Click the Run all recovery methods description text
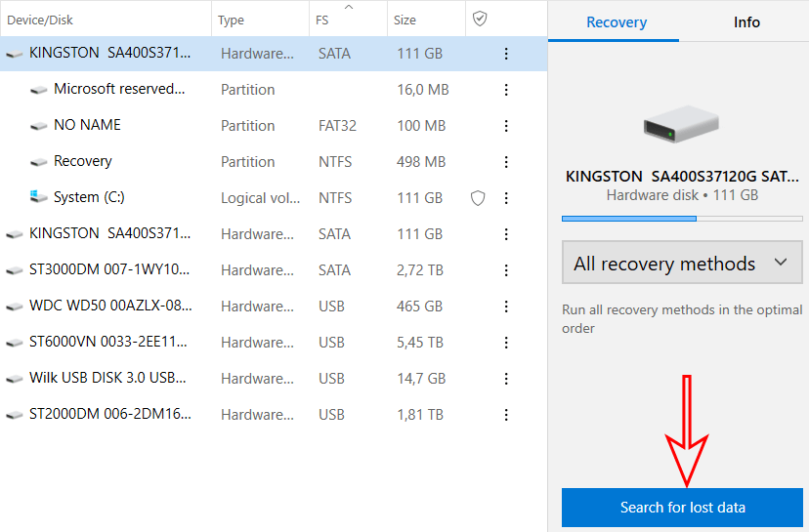 tap(682, 318)
